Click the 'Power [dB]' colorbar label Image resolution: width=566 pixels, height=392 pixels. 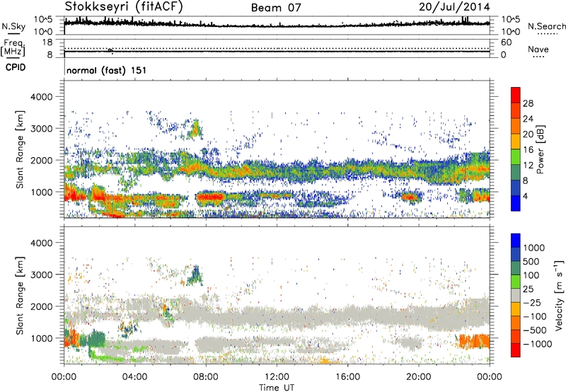[x=540, y=149]
